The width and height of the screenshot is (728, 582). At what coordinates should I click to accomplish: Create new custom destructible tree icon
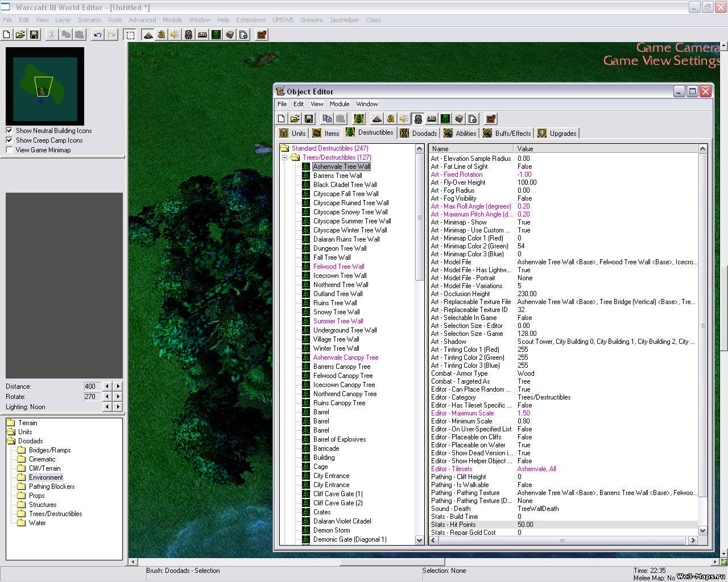click(x=358, y=119)
